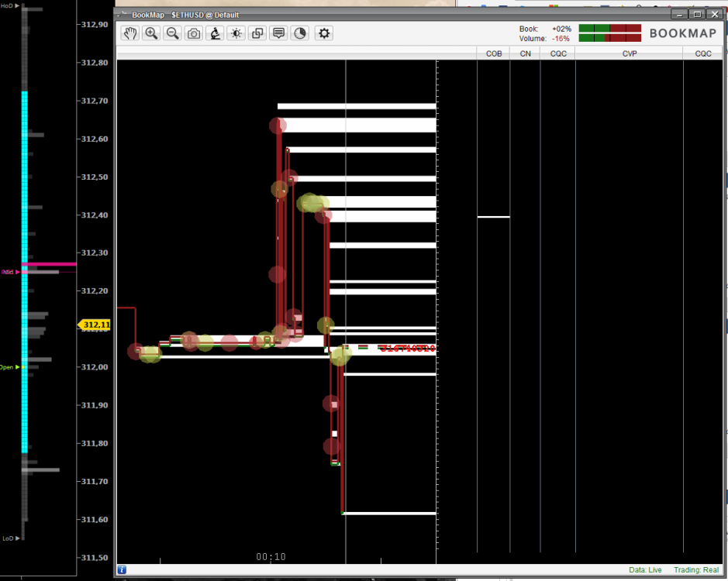Viewport: 728px width, 581px height.
Task: Click the zoom in magnifier
Action: 151,33
